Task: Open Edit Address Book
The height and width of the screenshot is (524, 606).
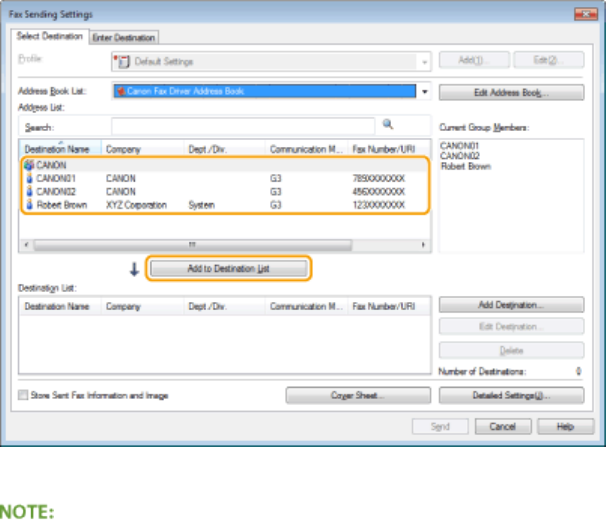Action: click(x=511, y=93)
